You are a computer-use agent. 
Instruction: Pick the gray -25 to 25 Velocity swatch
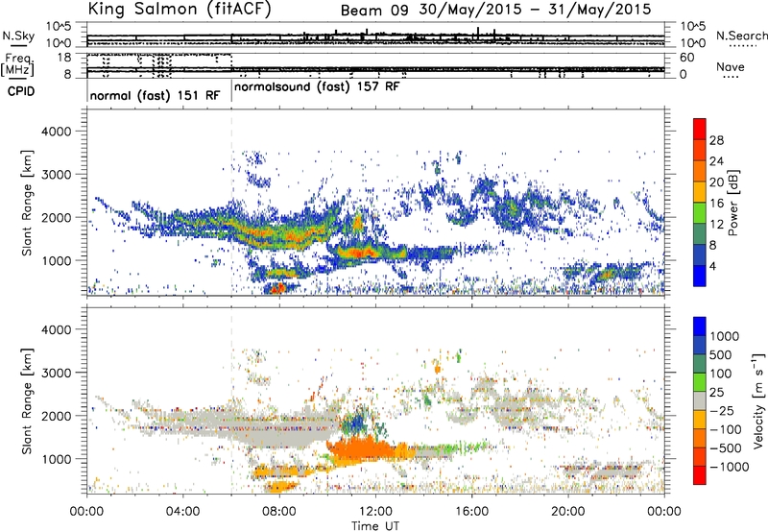click(700, 400)
